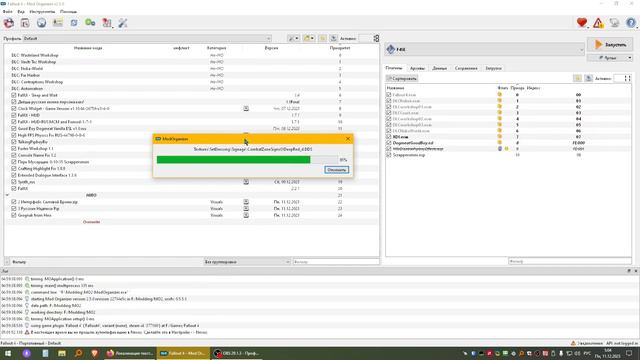Toggle the FallUI - Sleep and Wait checkbox
Image resolution: width=640 pixels, height=360 pixels.
(x=14, y=95)
